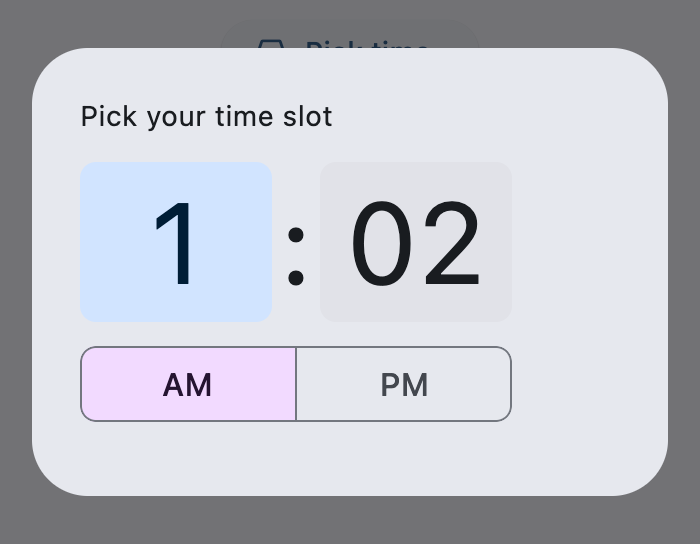Click the colon separator between hour and minute
This screenshot has width=700, height=544.
pyautogui.click(x=296, y=254)
